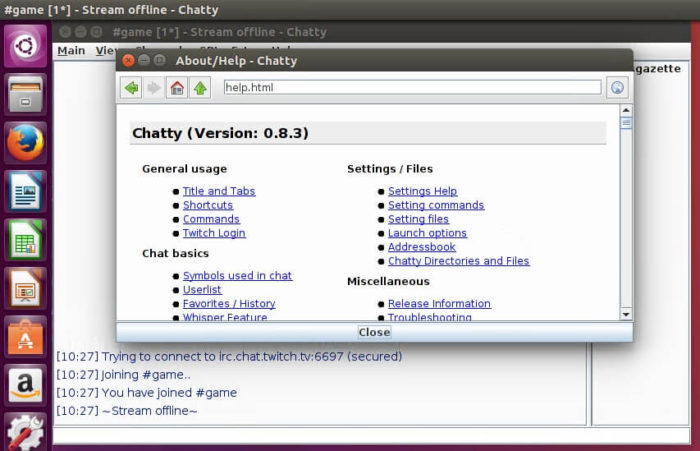
Task: Open Symbols used in chat link
Action: pyautogui.click(x=238, y=276)
